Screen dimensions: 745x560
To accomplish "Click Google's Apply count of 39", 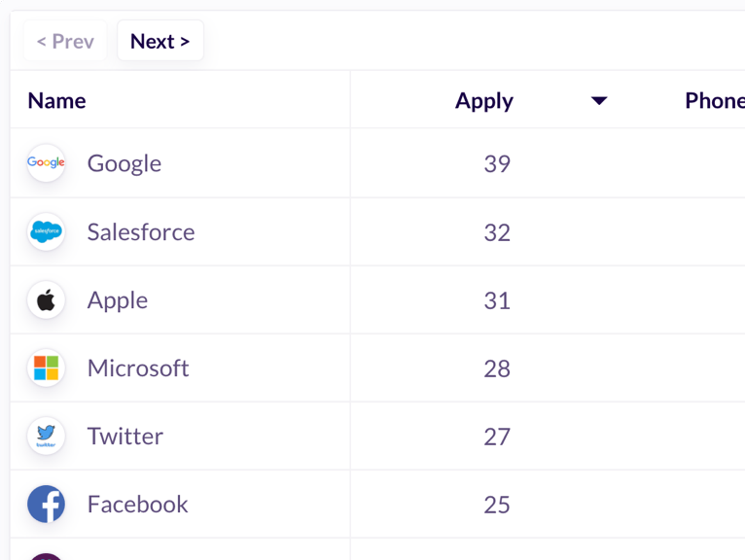I will [x=497, y=164].
